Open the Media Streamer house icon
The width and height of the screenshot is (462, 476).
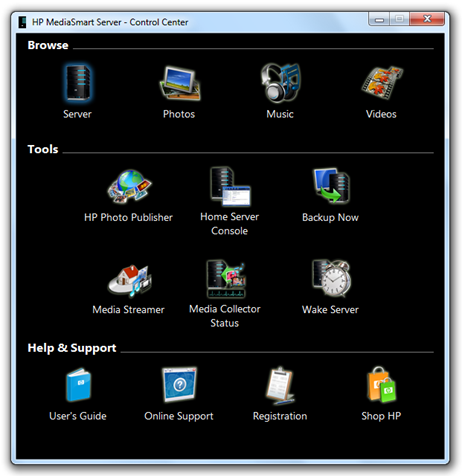pos(130,280)
